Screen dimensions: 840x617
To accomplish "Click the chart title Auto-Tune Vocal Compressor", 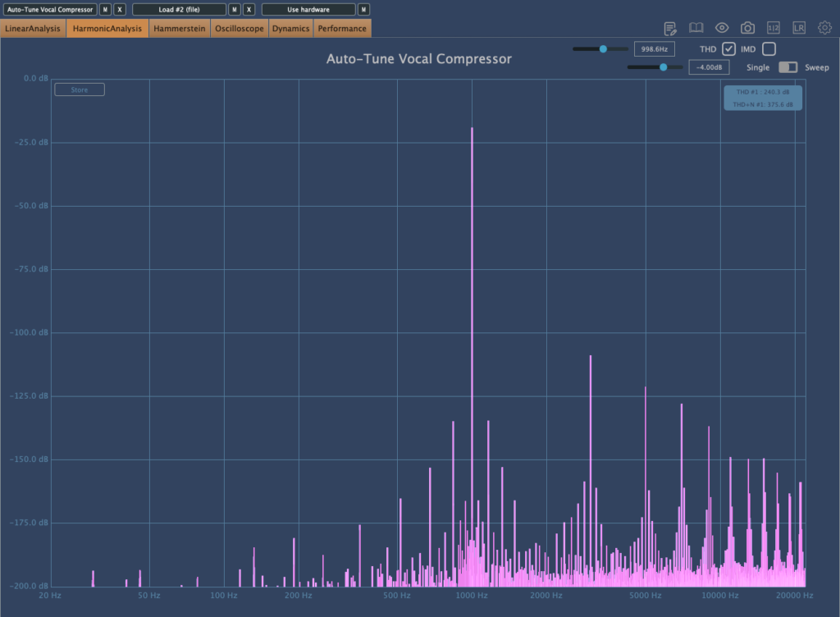I will [419, 59].
